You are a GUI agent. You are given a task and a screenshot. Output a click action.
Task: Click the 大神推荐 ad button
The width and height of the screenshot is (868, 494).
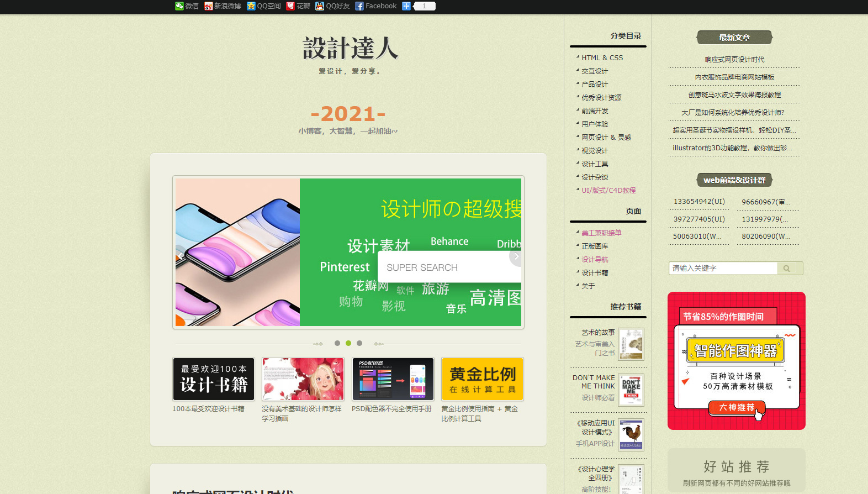coord(737,408)
